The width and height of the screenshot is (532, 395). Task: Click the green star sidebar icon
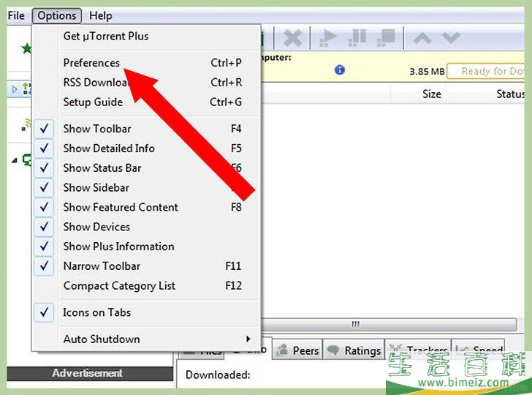26,48
